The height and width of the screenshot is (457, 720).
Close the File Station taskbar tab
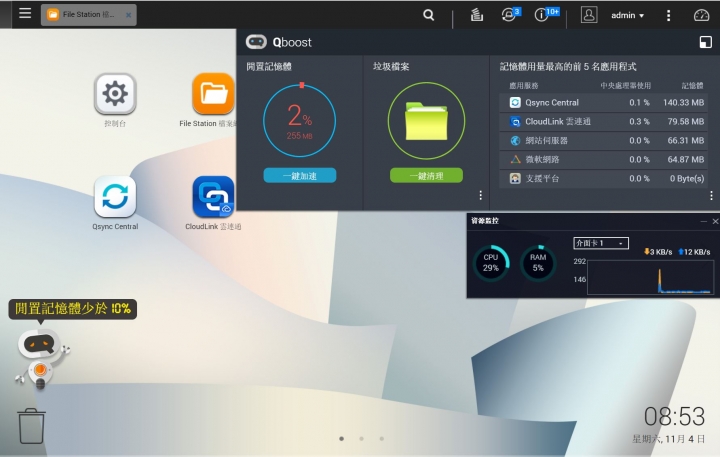(x=129, y=15)
